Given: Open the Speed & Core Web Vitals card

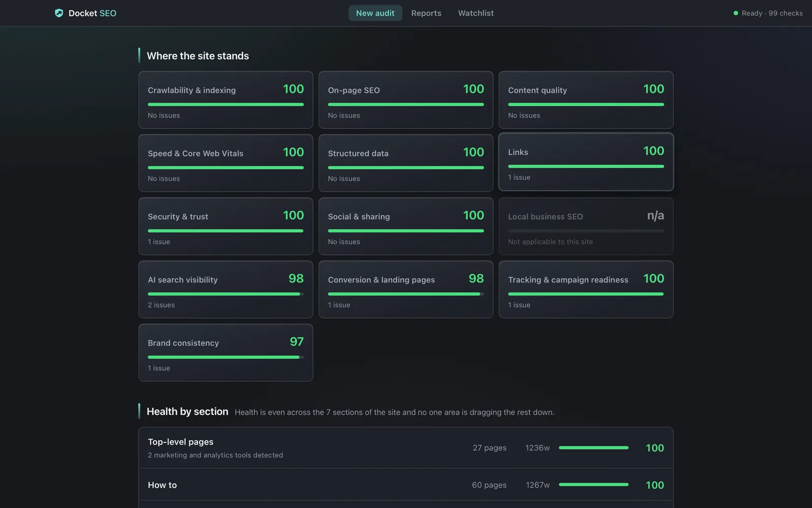Looking at the screenshot, I should pyautogui.click(x=226, y=163).
